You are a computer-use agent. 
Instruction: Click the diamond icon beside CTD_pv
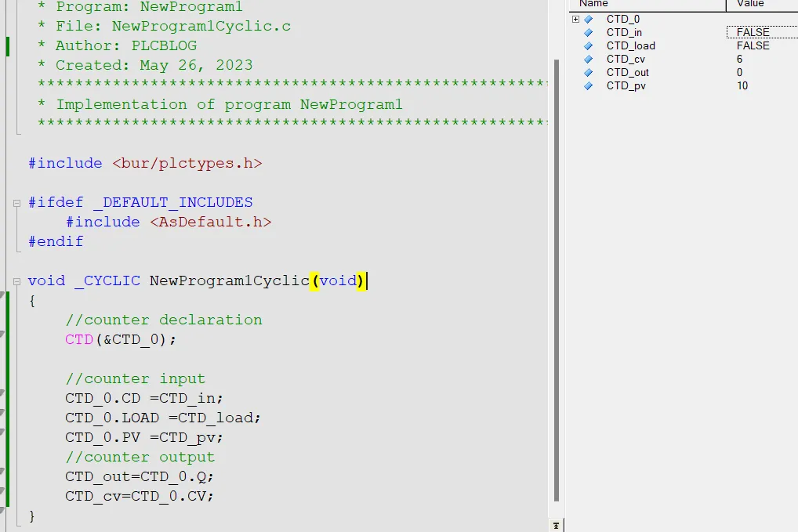(588, 85)
